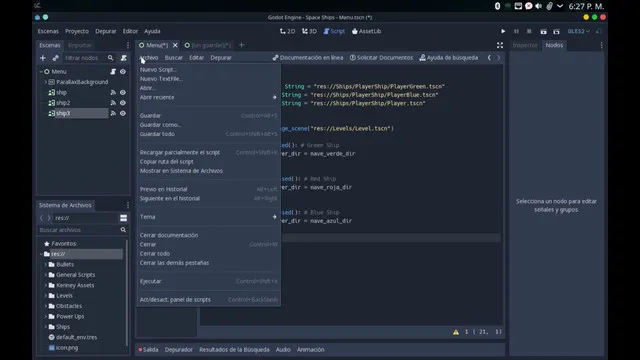Click Solicitar Documentos button
This screenshot has height=360, width=640.
click(381, 58)
